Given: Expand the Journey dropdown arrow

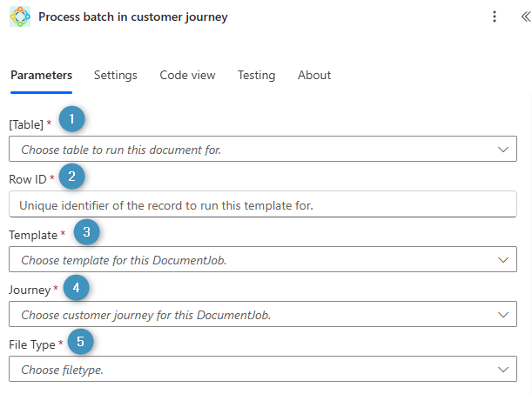Looking at the screenshot, I should pyautogui.click(x=502, y=315).
